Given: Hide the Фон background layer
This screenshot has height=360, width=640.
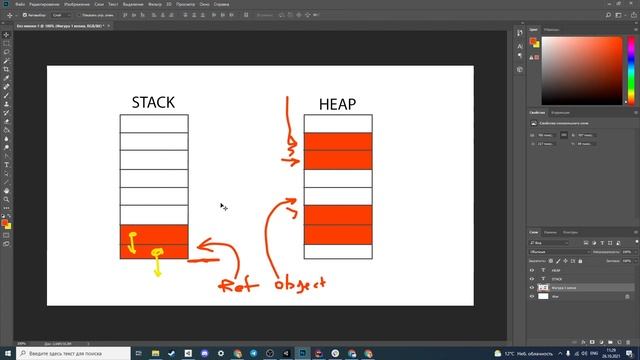Looking at the screenshot, I should click(x=532, y=296).
